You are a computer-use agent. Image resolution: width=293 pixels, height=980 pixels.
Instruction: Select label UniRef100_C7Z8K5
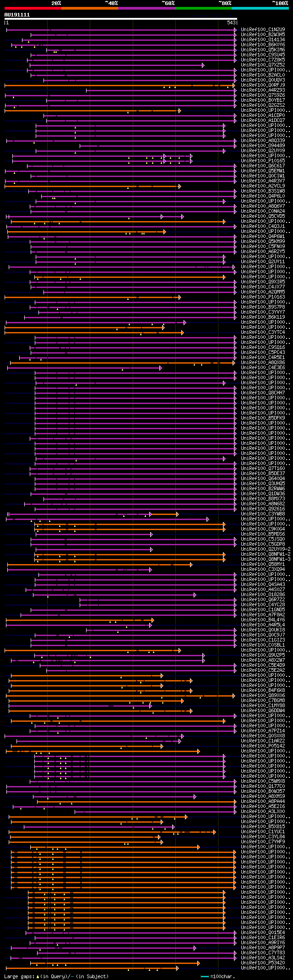263,60
